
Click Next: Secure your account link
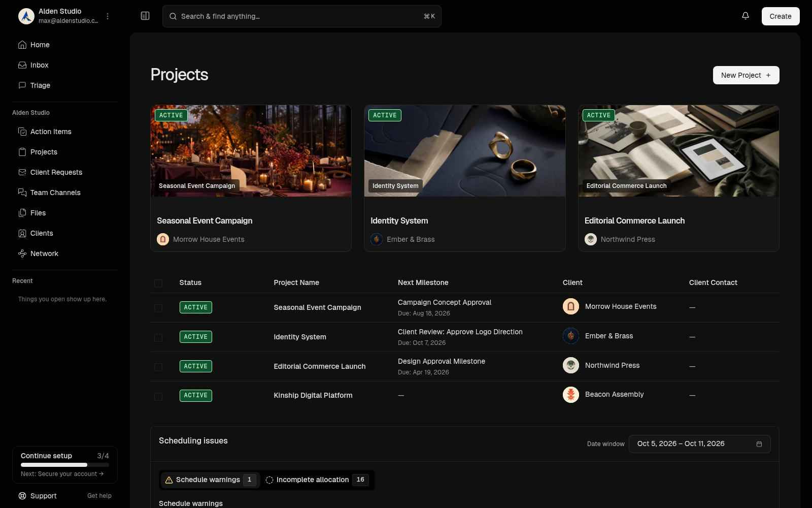(x=62, y=474)
